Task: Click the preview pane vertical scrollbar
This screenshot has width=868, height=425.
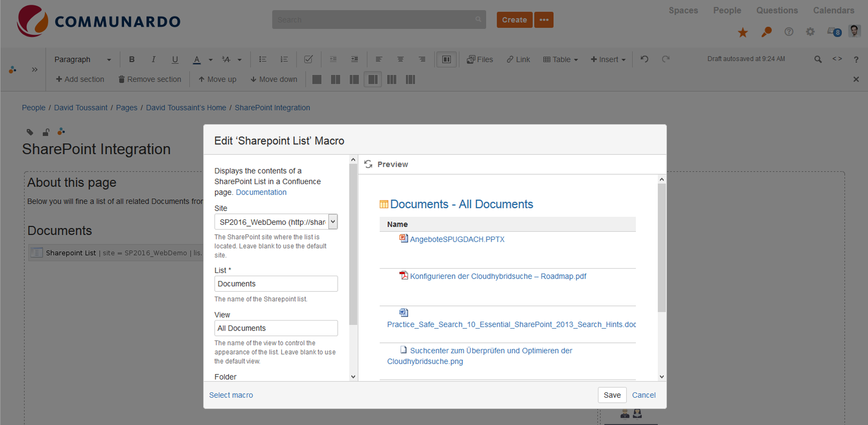Action: pos(661,248)
